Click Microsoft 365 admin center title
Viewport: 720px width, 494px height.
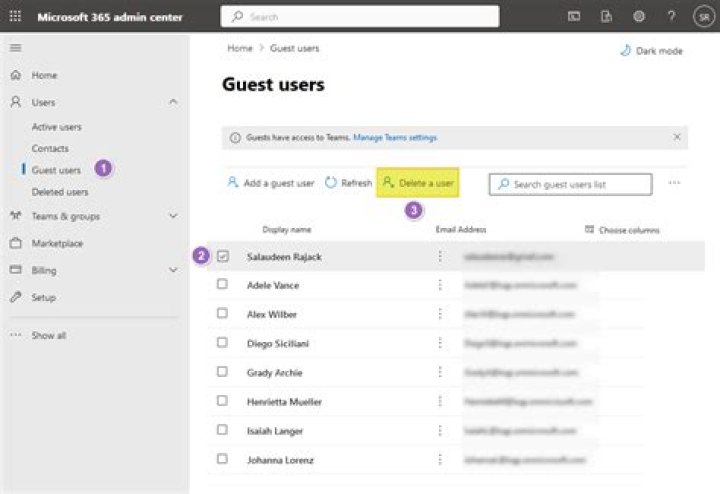[110, 17]
